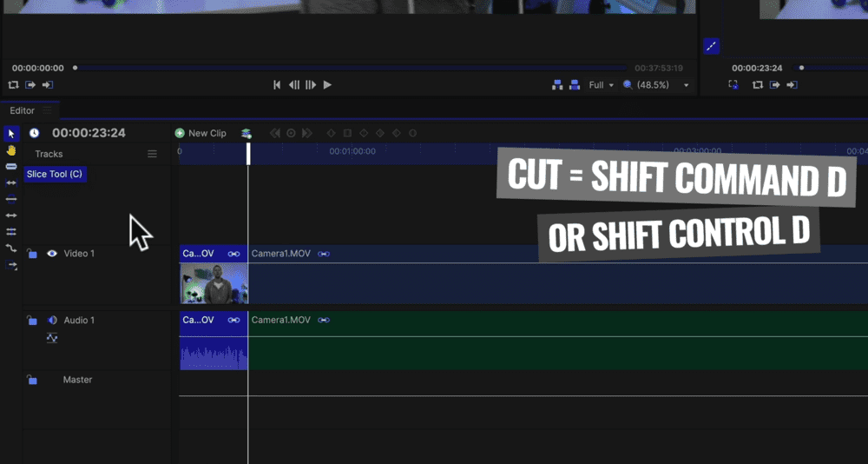Click the overlay clip icon next to Full
This screenshot has width=868, height=464.
(x=575, y=85)
